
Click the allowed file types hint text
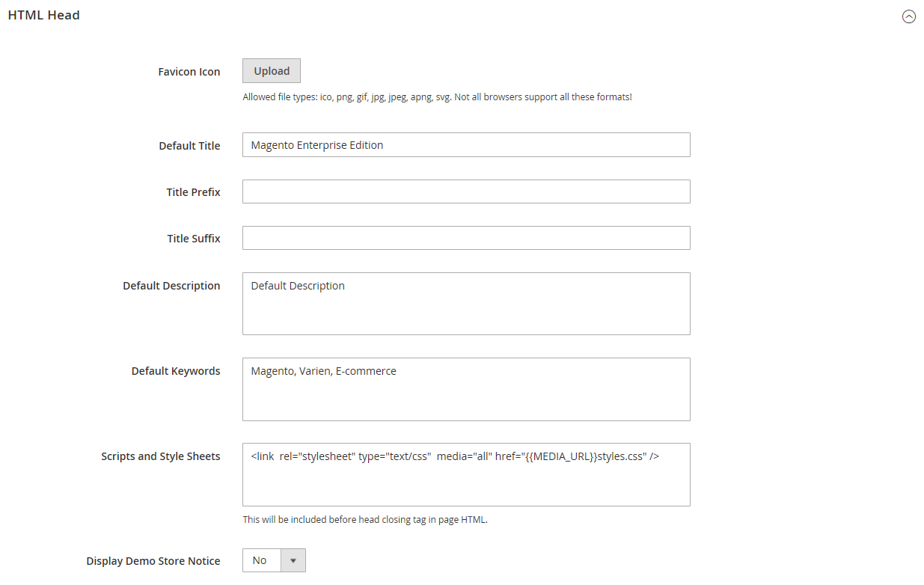[437, 97]
